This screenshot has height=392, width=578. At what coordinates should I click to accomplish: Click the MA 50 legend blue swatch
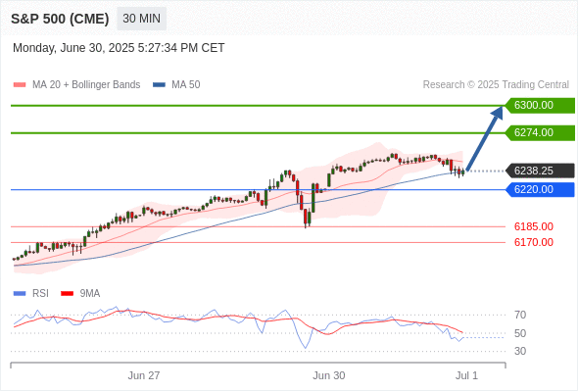click(159, 85)
